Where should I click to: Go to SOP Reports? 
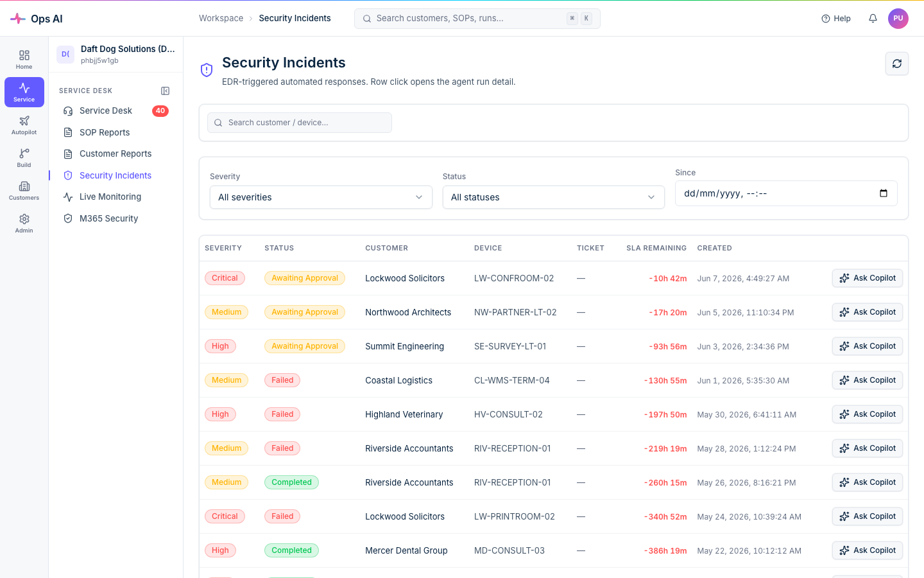[116, 132]
